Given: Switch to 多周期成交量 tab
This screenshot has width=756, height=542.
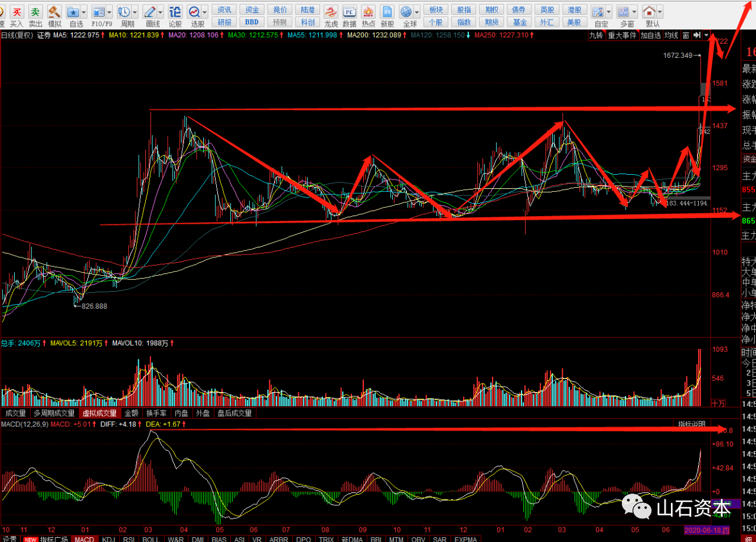Looking at the screenshot, I should coord(54,413).
